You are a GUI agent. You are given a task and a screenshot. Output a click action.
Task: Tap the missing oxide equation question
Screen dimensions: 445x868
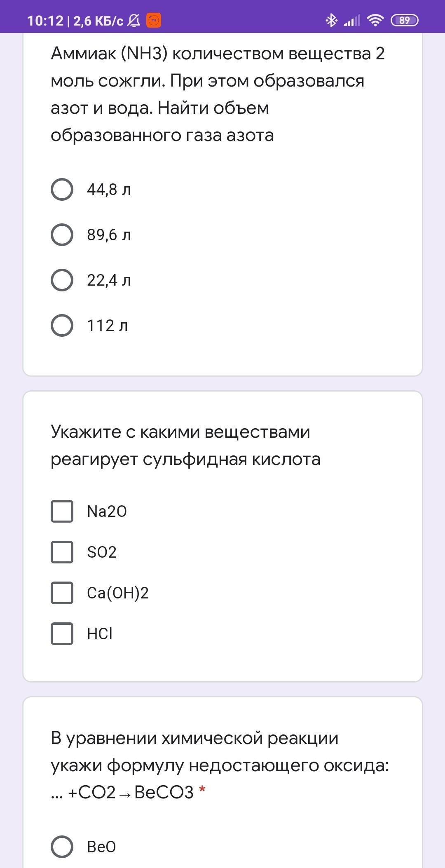pos(220,765)
